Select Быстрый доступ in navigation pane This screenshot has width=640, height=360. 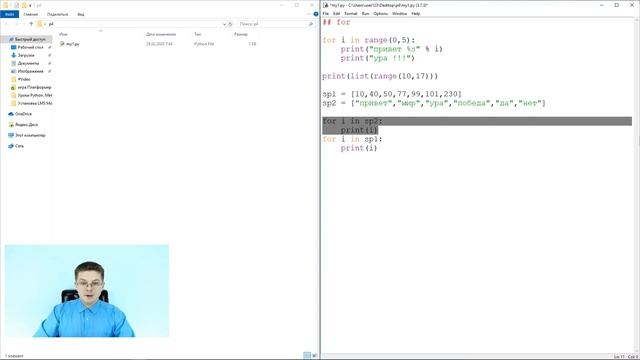(30, 39)
